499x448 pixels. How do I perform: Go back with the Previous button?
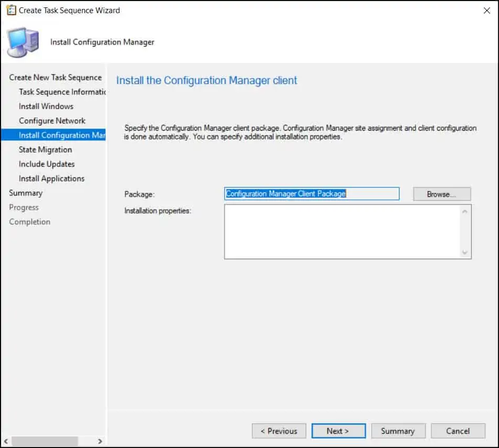click(279, 431)
